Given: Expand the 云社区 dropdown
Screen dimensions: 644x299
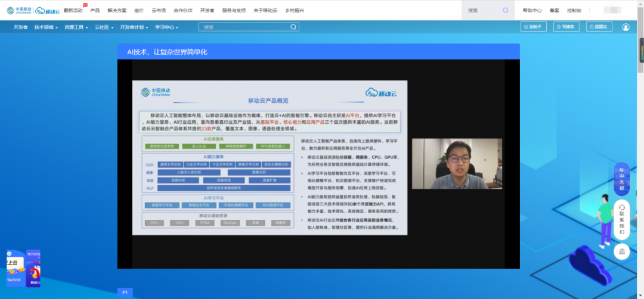Looking at the screenshot, I should [104, 27].
